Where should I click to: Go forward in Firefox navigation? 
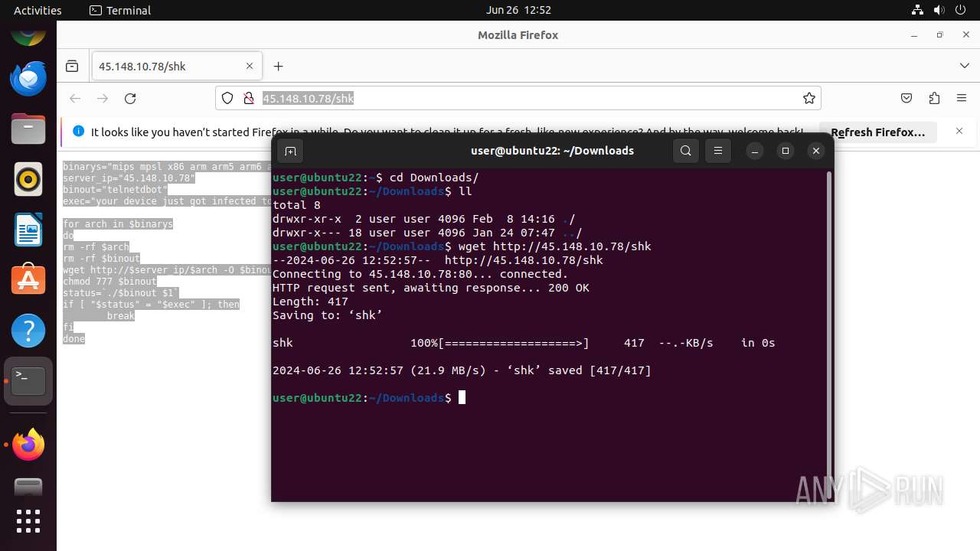point(103,98)
